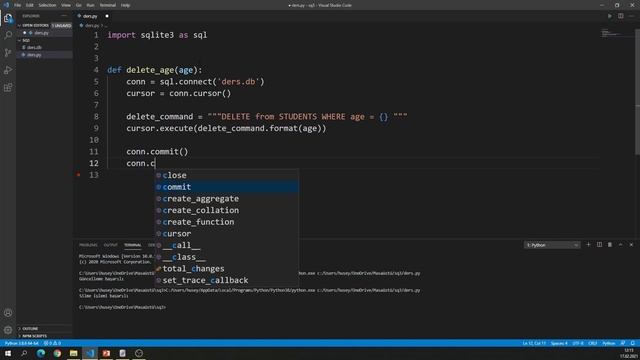
Task: Launch Google Chrome from taskbar
Action: [x=57, y=353]
